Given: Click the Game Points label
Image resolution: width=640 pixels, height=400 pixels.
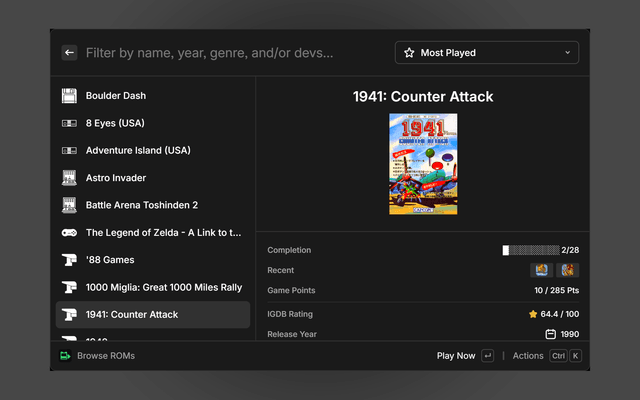Looking at the screenshot, I should pos(291,290).
